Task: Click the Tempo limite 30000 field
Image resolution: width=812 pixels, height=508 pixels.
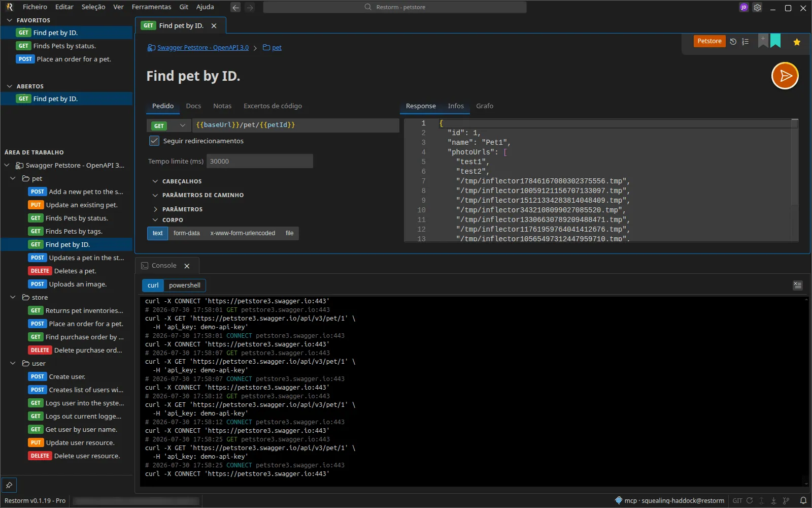Action: [259, 161]
